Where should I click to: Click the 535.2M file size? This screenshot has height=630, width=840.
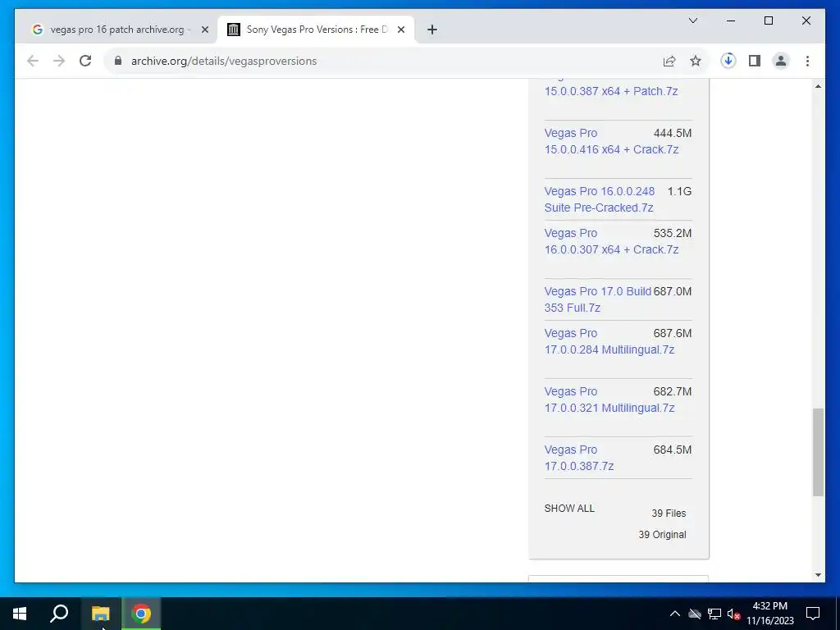(673, 233)
